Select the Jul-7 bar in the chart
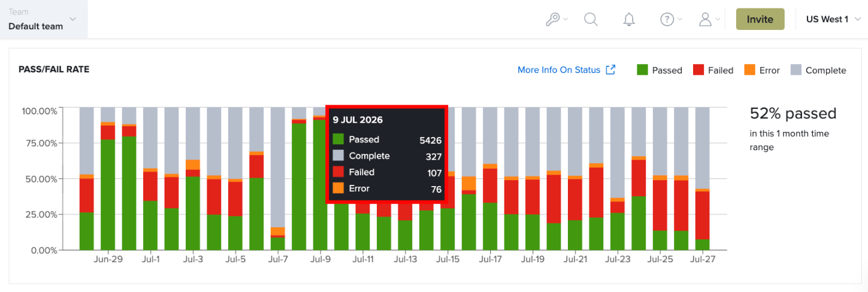The height and width of the screenshot is (292, 868). pos(278,179)
